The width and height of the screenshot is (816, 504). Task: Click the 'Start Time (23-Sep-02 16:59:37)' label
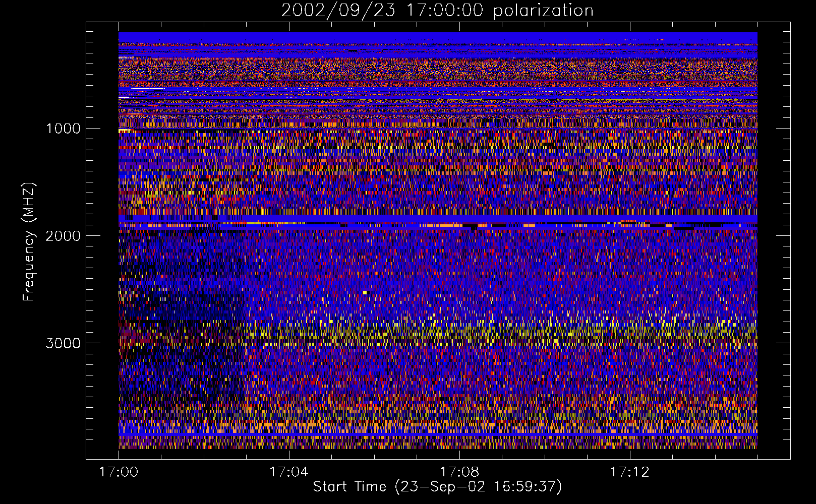[x=437, y=487]
